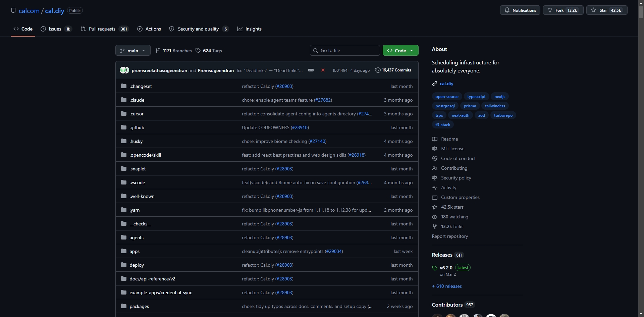
Task: Select the t3-stack topic tag
Action: pyautogui.click(x=443, y=125)
